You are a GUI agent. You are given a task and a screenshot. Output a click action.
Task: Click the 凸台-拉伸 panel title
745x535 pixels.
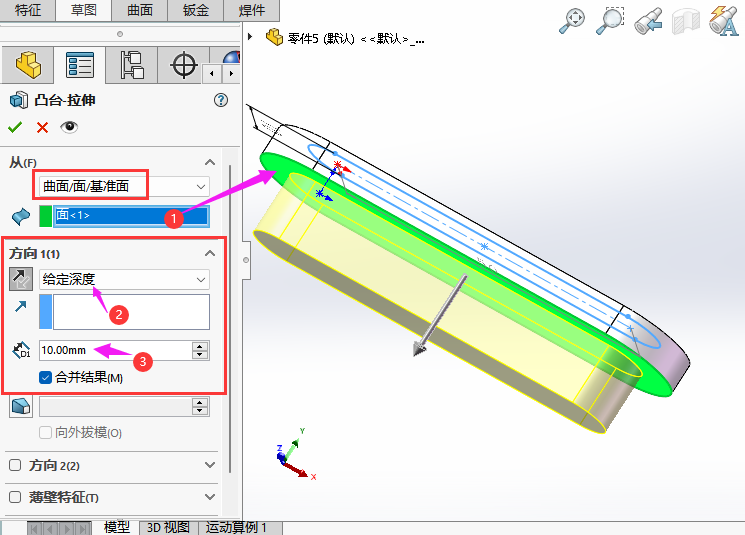click(65, 100)
